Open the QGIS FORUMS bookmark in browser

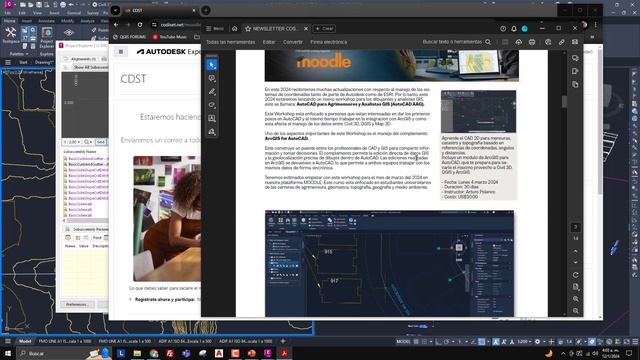[x=129, y=37]
